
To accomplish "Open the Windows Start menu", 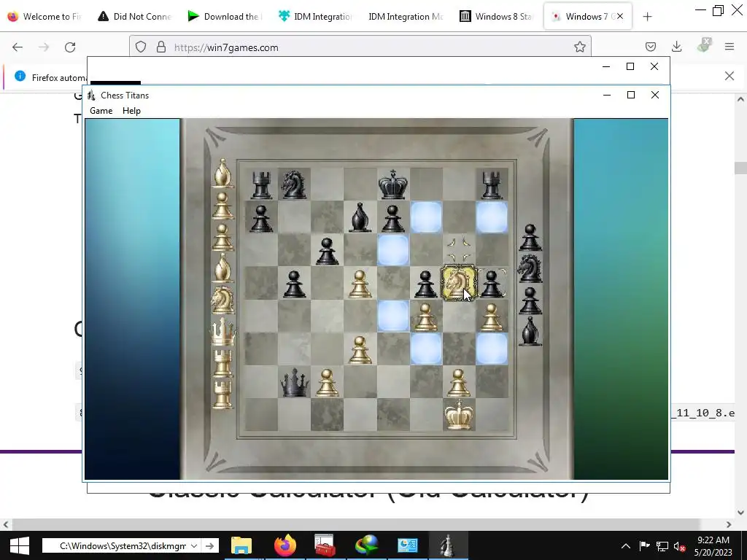I will point(19,545).
